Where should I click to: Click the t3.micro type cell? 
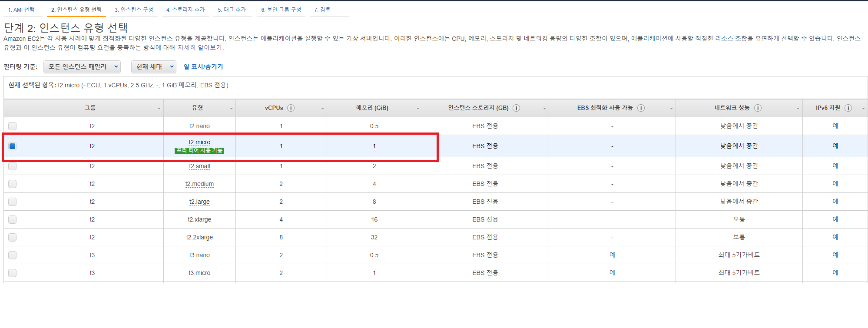(x=199, y=273)
